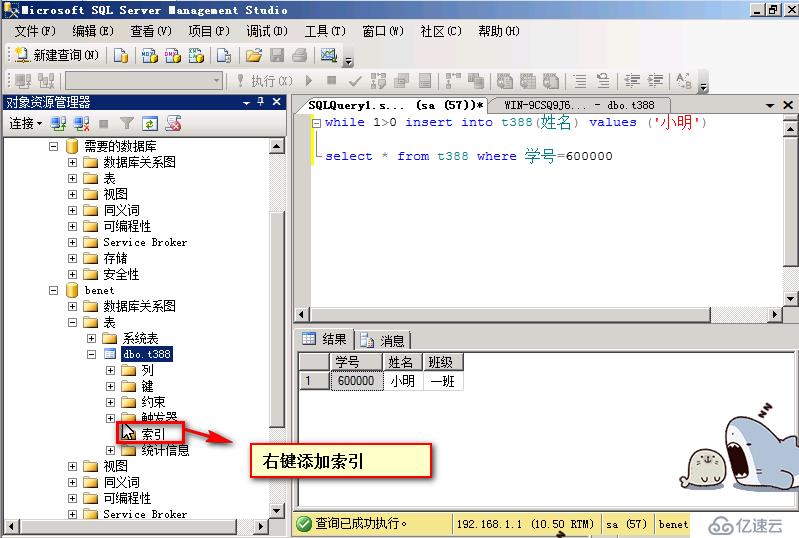Viewport: 799px width, 538px height.
Task: Expand the 约束 folder
Action: click(110, 402)
